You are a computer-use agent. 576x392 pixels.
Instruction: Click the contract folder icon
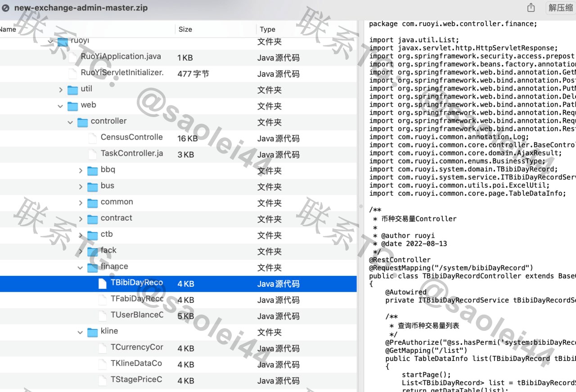pos(92,219)
